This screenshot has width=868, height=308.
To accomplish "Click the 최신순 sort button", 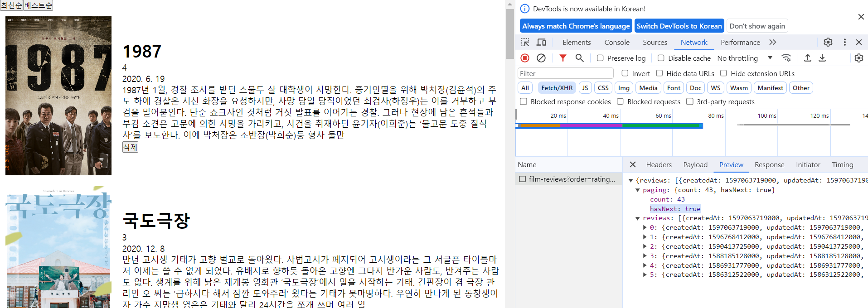I will click(x=12, y=5).
